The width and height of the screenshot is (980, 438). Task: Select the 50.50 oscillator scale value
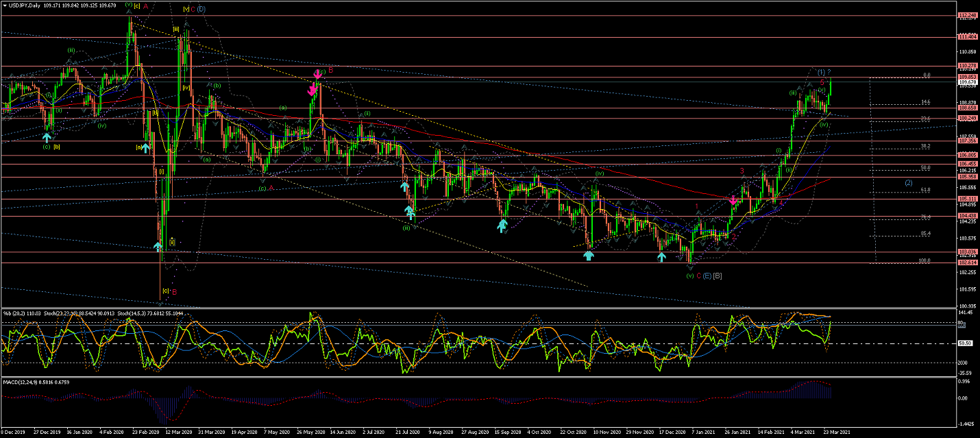click(x=964, y=343)
